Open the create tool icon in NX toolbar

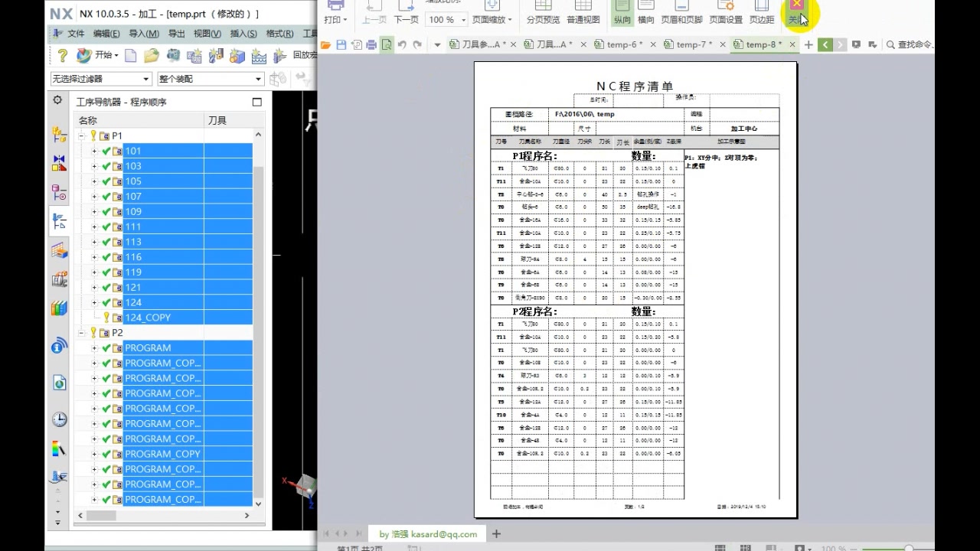click(x=217, y=56)
